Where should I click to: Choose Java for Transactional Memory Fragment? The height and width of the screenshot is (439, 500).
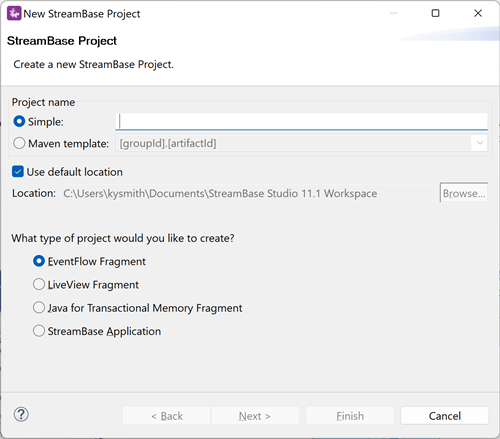click(x=39, y=308)
